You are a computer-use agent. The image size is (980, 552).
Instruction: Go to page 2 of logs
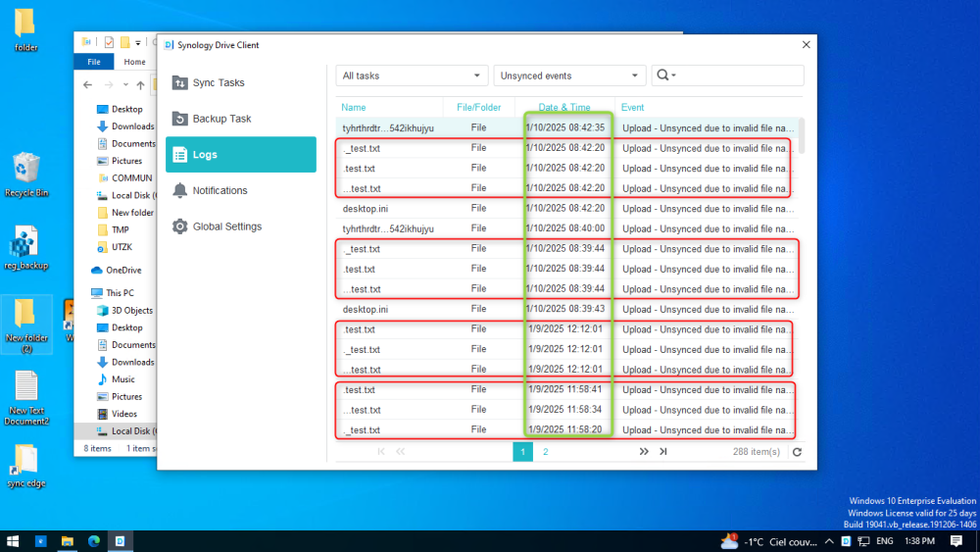546,452
